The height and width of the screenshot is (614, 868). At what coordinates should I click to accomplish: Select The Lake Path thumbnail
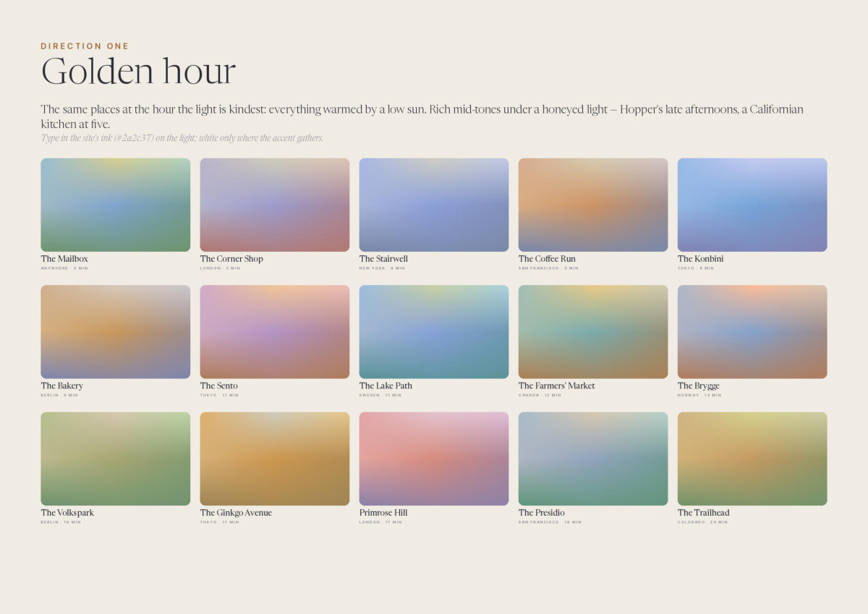pyautogui.click(x=434, y=332)
